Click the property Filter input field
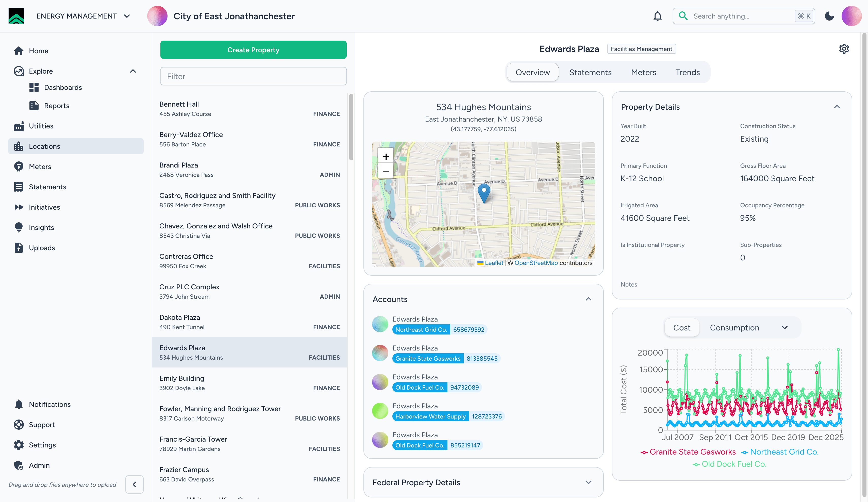 (253, 76)
